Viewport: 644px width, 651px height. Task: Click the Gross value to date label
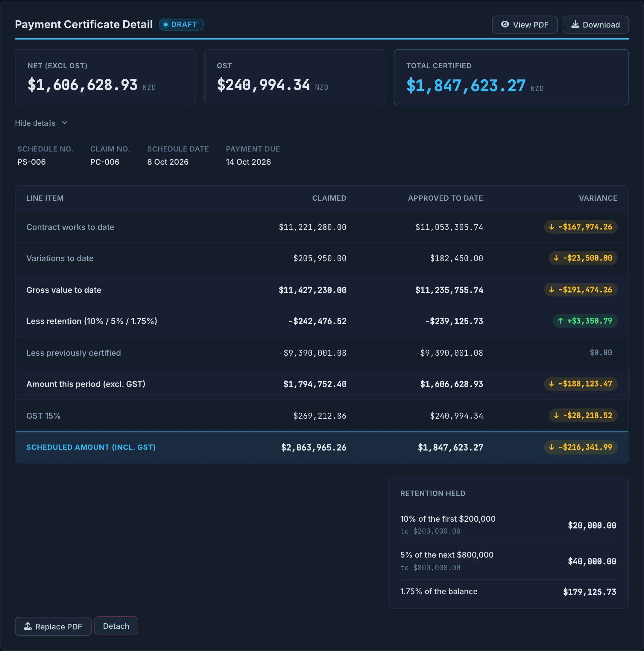coord(64,290)
